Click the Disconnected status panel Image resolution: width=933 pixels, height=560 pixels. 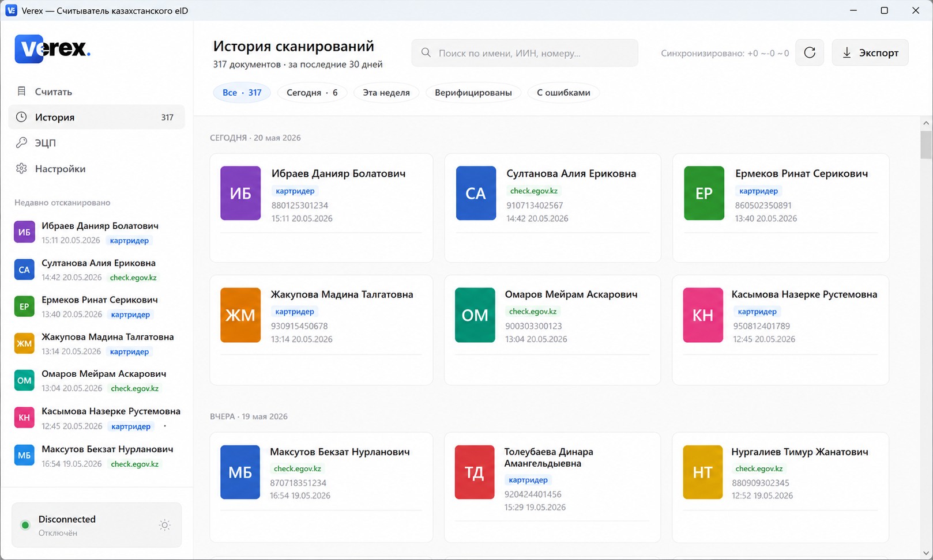[97, 525]
